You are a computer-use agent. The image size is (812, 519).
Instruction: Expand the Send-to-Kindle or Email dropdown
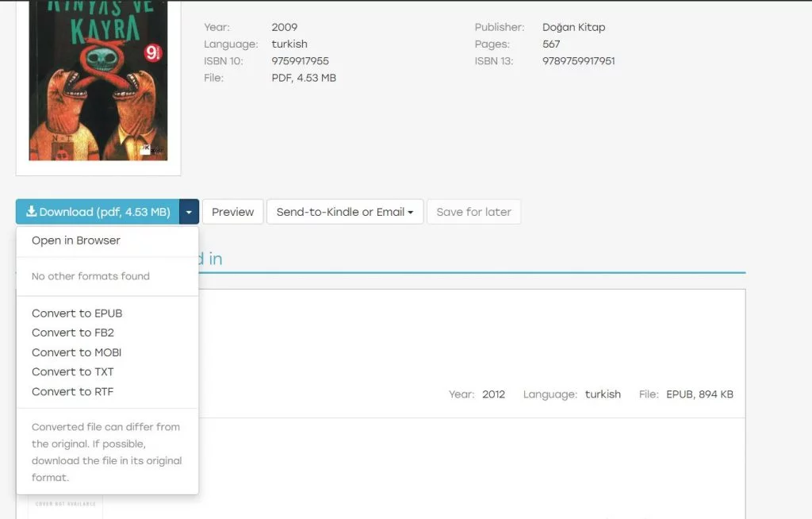[x=345, y=212]
